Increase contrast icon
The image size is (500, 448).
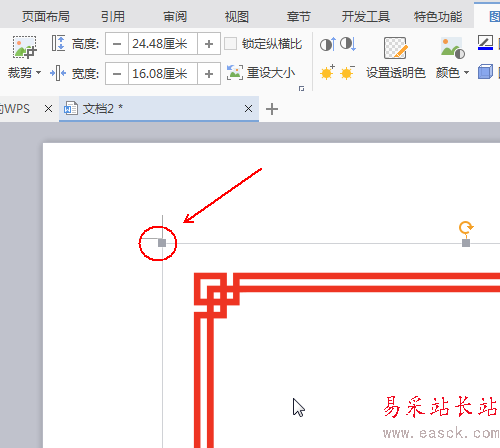(x=328, y=44)
